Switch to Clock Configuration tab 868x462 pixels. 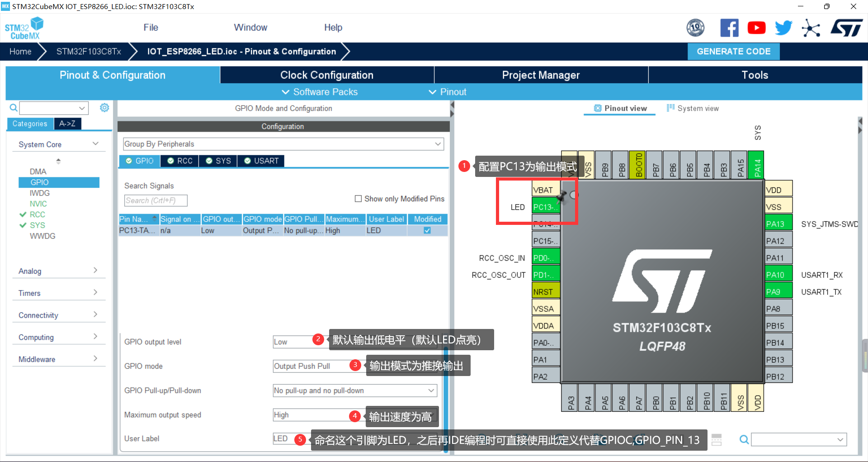tap(327, 75)
